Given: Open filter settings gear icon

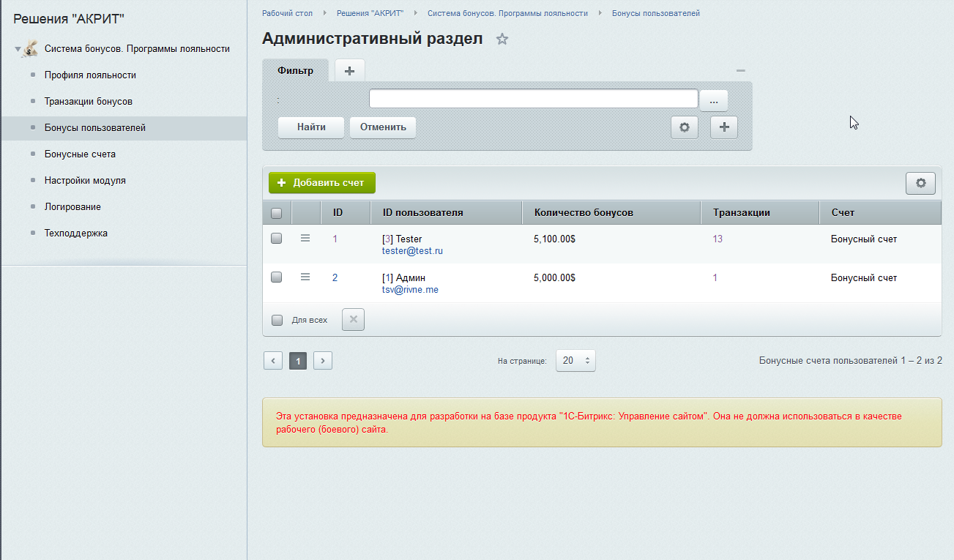Looking at the screenshot, I should (685, 127).
